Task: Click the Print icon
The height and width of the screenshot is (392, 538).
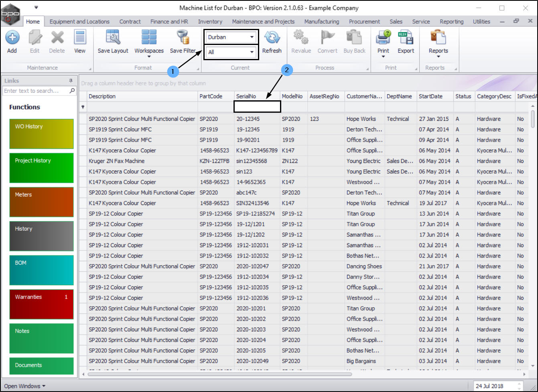Action: [x=383, y=37]
